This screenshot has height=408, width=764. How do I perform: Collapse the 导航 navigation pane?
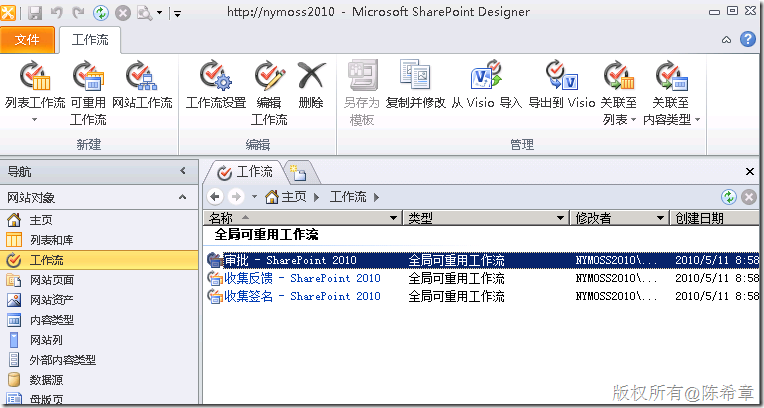pyautogui.click(x=183, y=171)
